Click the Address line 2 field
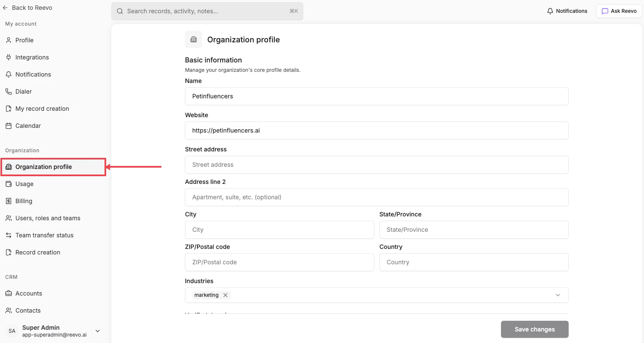Viewport: 644px width, 343px height. point(377,197)
